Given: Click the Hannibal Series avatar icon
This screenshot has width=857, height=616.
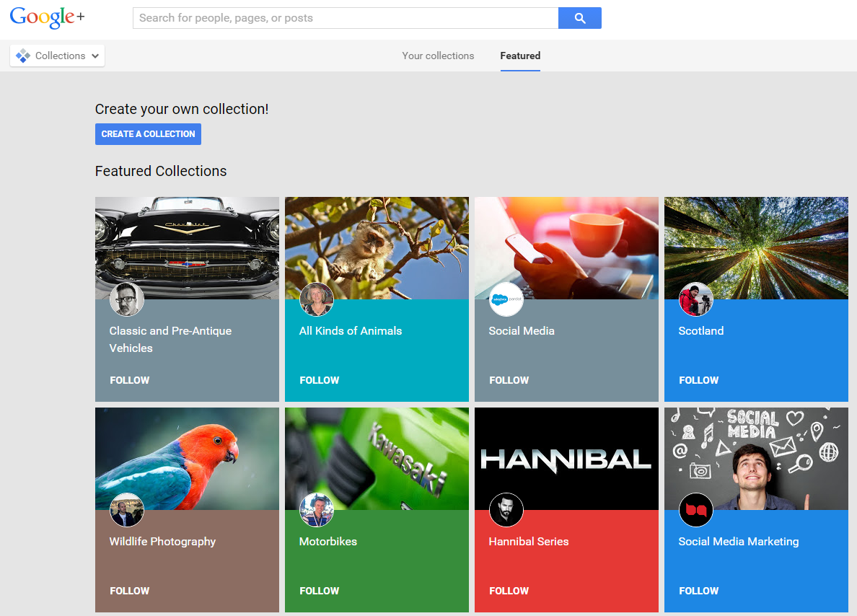Looking at the screenshot, I should point(506,510).
